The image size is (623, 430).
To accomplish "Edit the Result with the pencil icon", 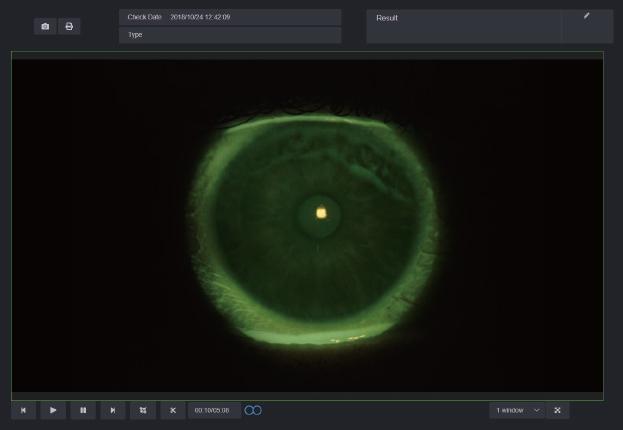I will click(x=587, y=16).
